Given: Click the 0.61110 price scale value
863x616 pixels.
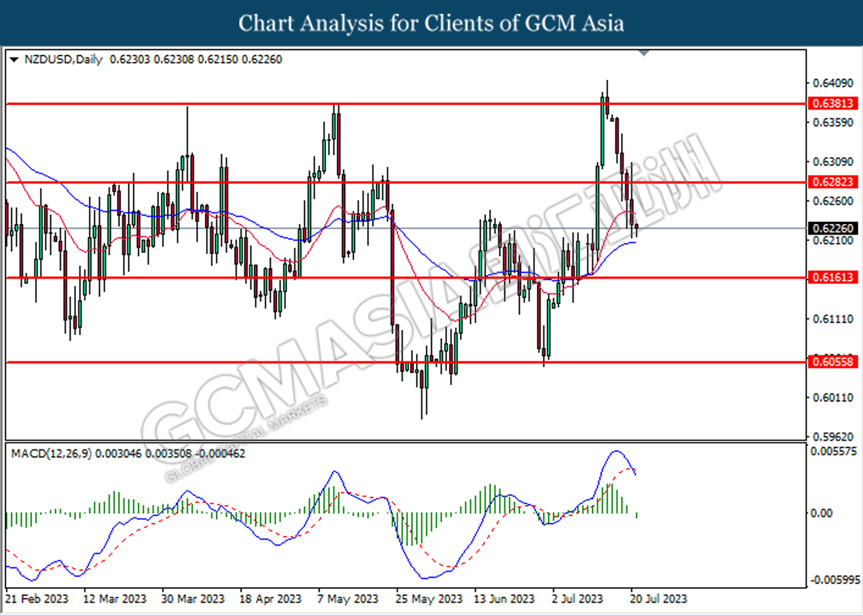Looking at the screenshot, I should pyautogui.click(x=833, y=319).
